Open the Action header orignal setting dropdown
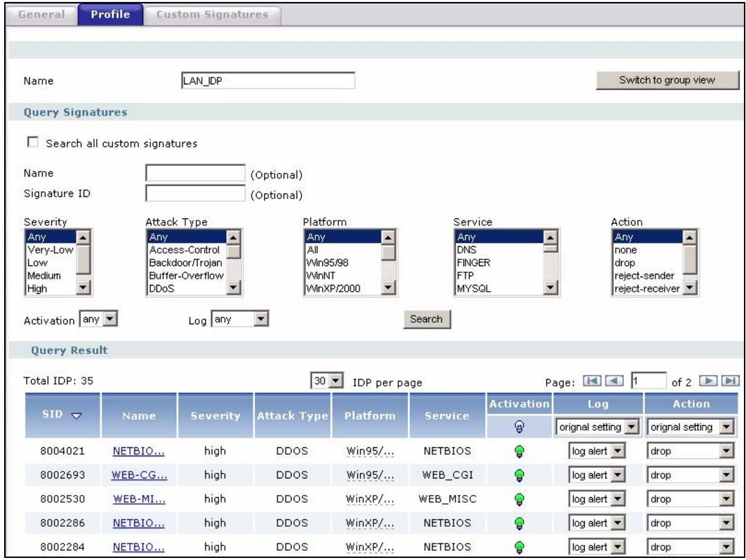 [690, 427]
